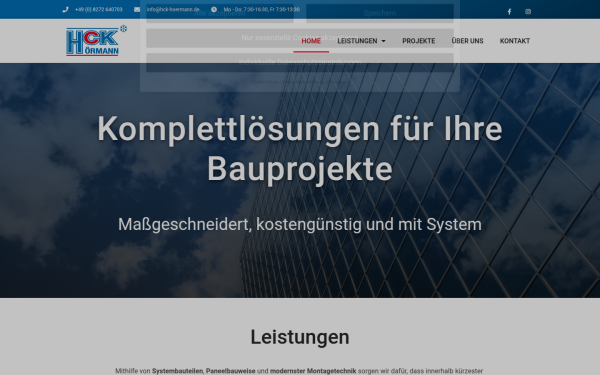600x375 pixels.
Task: Open the KONTAKT page
Action: coord(515,41)
